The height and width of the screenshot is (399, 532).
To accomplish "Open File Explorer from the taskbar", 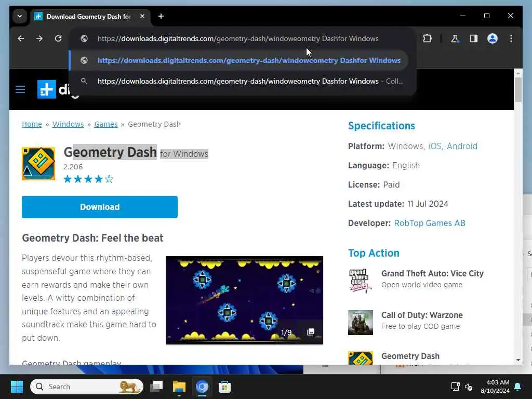I will tap(179, 387).
